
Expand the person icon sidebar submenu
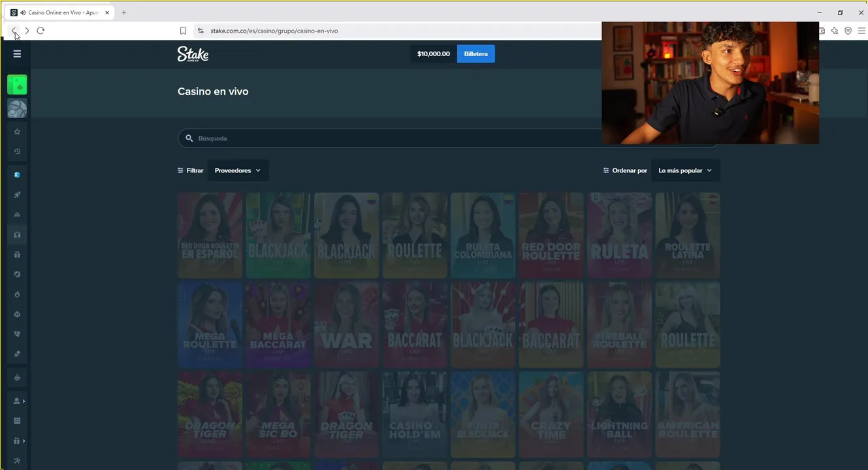(19, 401)
